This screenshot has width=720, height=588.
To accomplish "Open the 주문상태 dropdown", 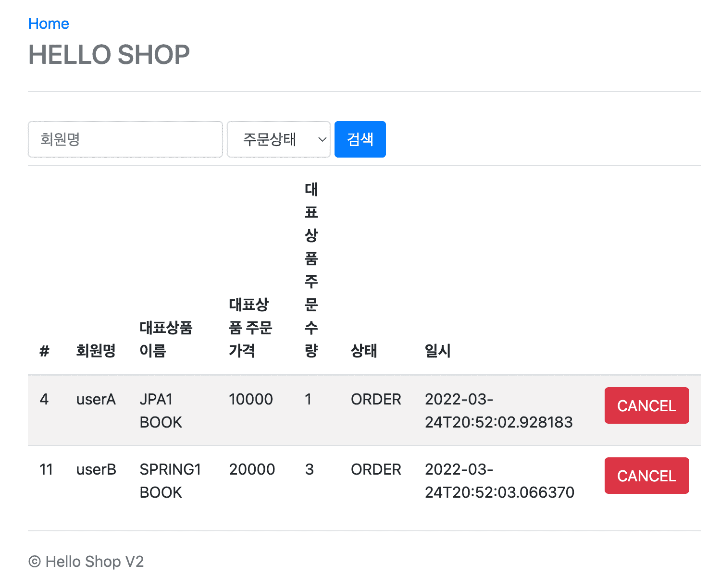I will (278, 139).
